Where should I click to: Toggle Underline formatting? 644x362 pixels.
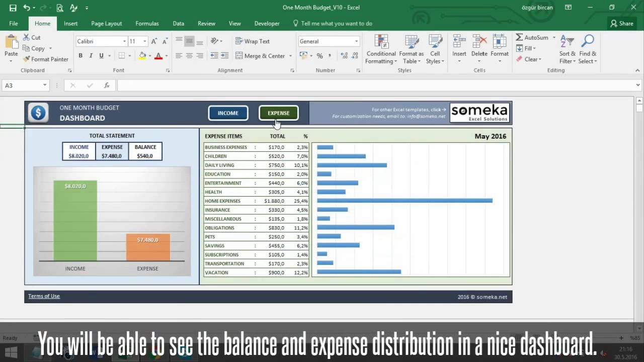click(x=101, y=56)
